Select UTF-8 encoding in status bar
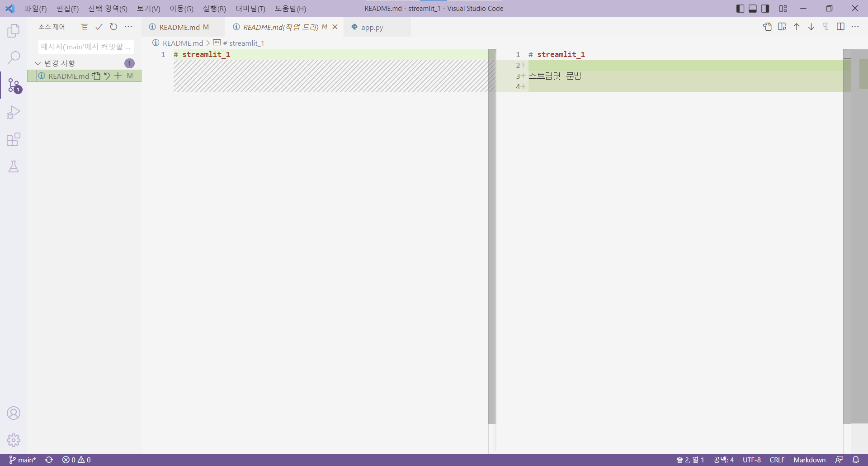 point(751,460)
